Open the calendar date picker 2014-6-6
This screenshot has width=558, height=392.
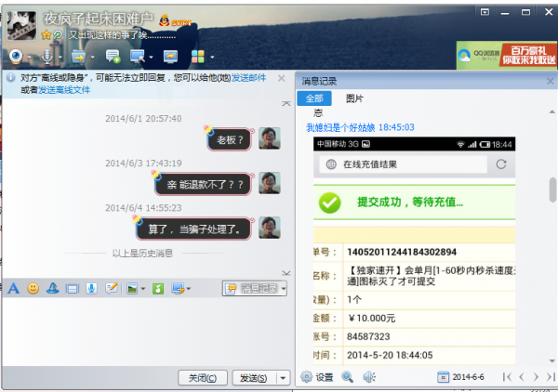click(x=461, y=377)
